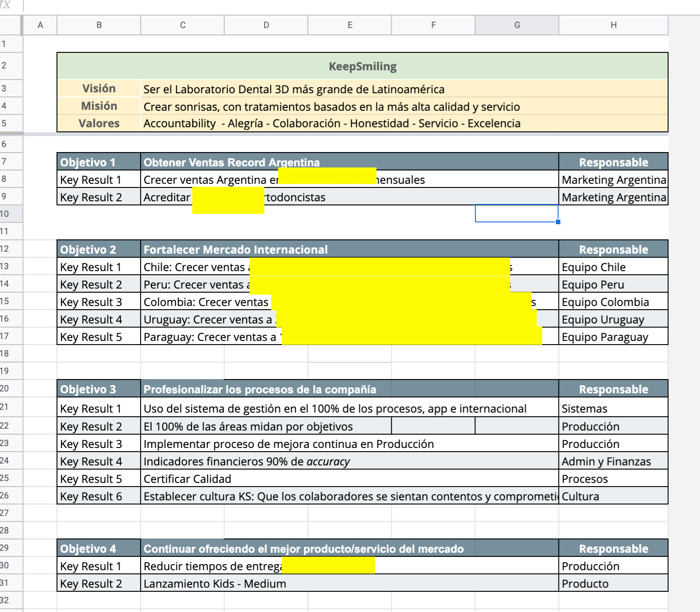Select column H header
The width and height of the screenshot is (700, 612).
coord(613,25)
